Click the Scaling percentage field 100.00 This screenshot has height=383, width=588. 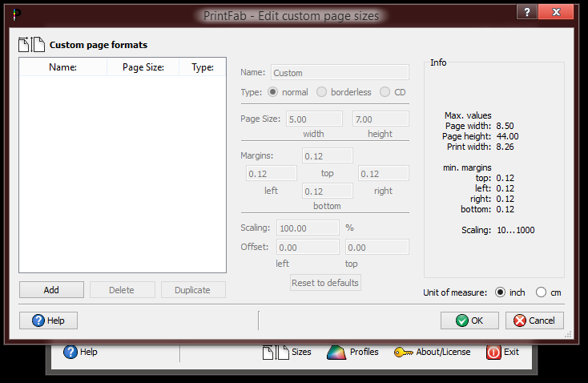point(308,228)
